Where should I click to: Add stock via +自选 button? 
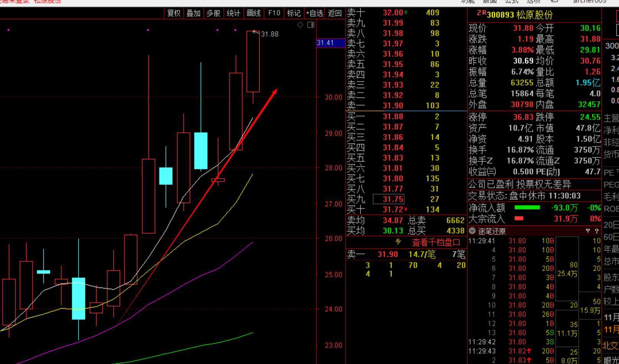point(314,13)
